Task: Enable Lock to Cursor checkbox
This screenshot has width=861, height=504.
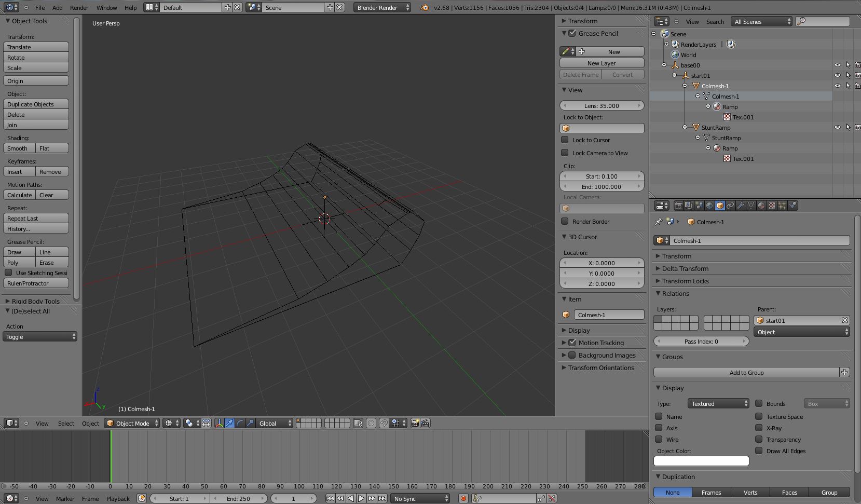Action: tap(565, 140)
